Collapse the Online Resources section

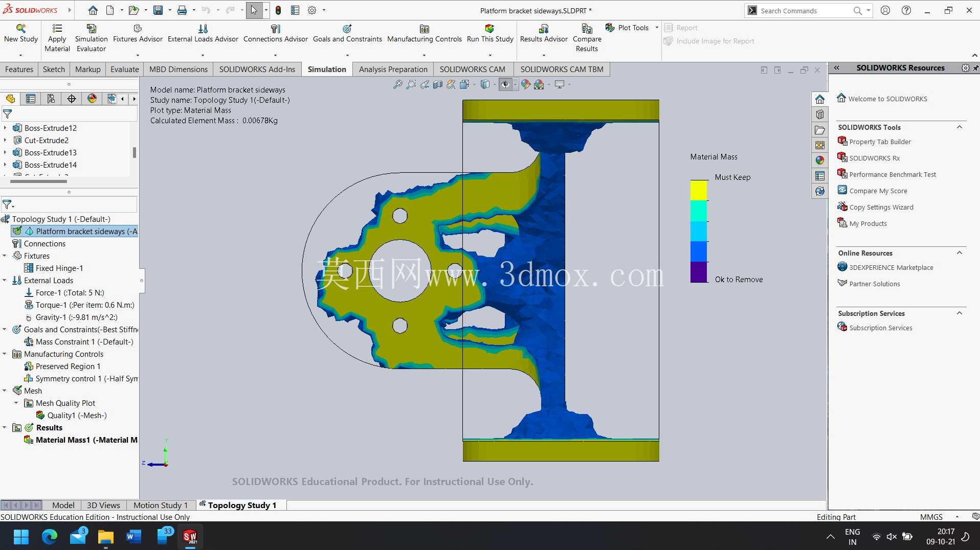tap(960, 253)
